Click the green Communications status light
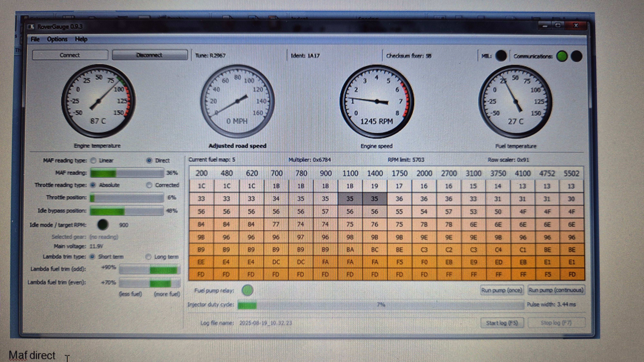Viewport: 644px width, 362px height. point(562,56)
